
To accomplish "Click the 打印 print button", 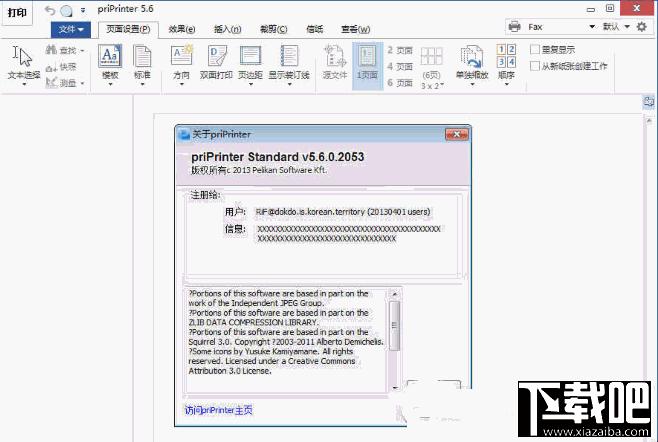I will [17, 13].
